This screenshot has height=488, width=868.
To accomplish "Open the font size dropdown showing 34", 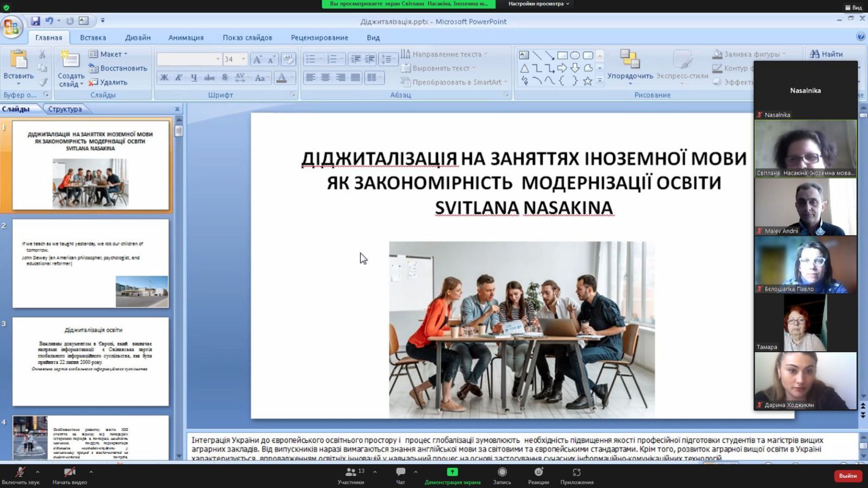I will tap(243, 59).
